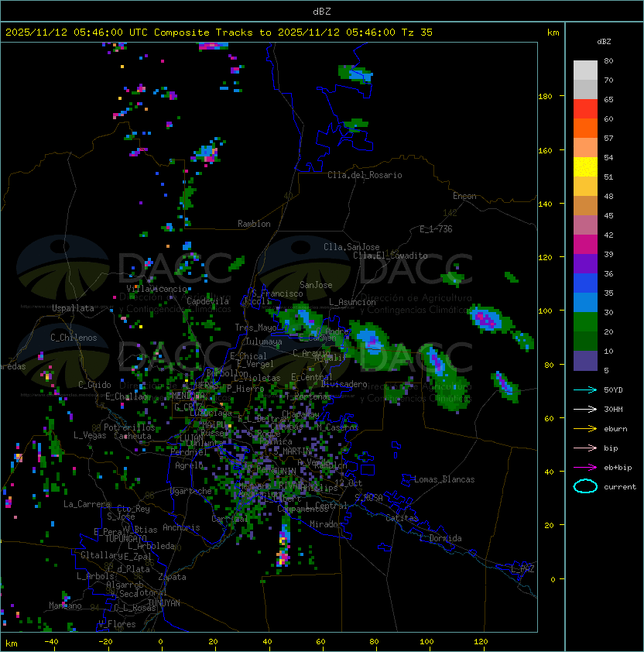Click the dBZ title at top
Image resolution: width=644 pixels, height=652 pixels.
pyautogui.click(x=322, y=12)
